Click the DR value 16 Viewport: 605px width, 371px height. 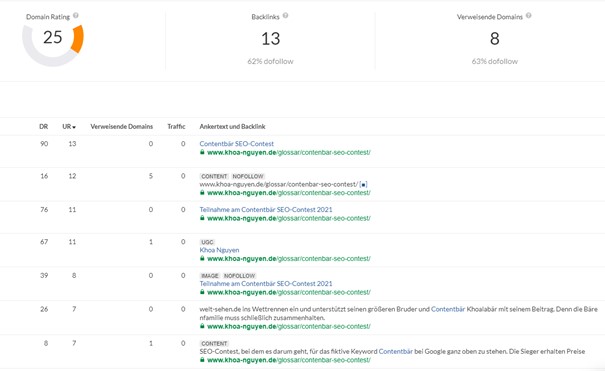tap(44, 176)
